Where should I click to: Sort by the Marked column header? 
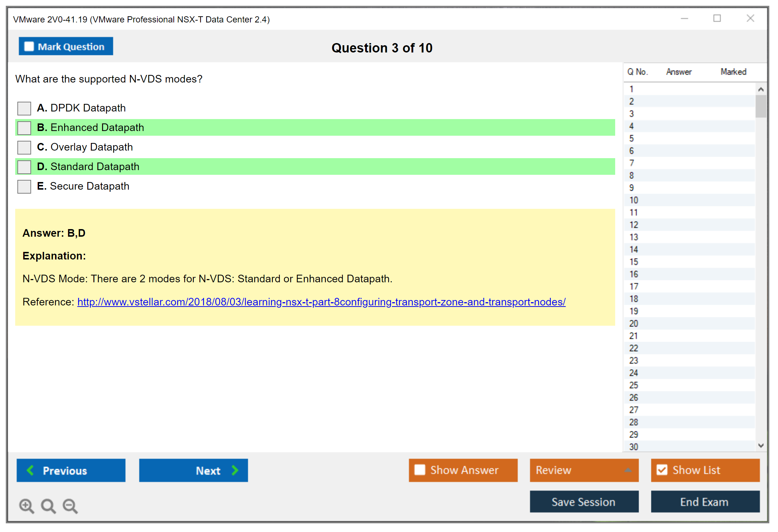coord(733,72)
